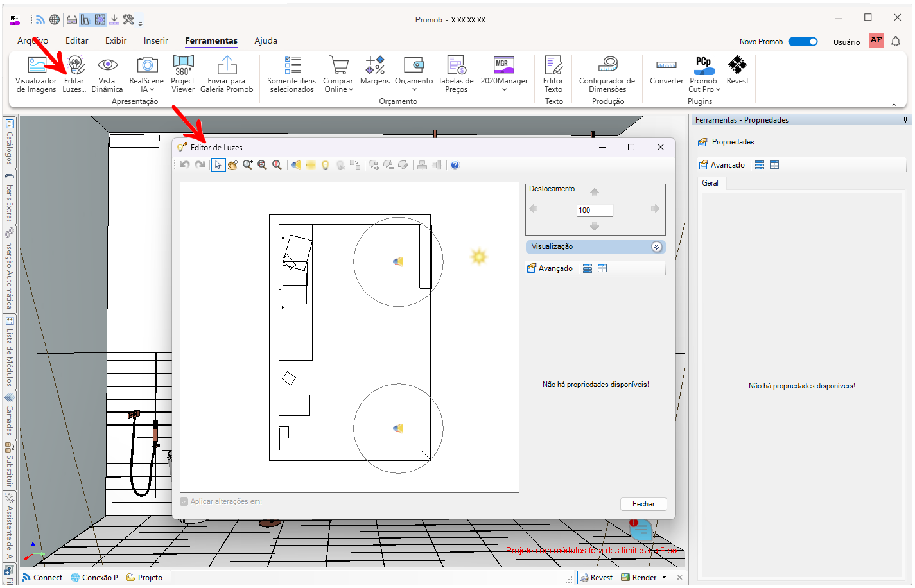Click the yellow light bulb toolbar icon
Viewport: 915px width, 588px height.
[326, 165]
